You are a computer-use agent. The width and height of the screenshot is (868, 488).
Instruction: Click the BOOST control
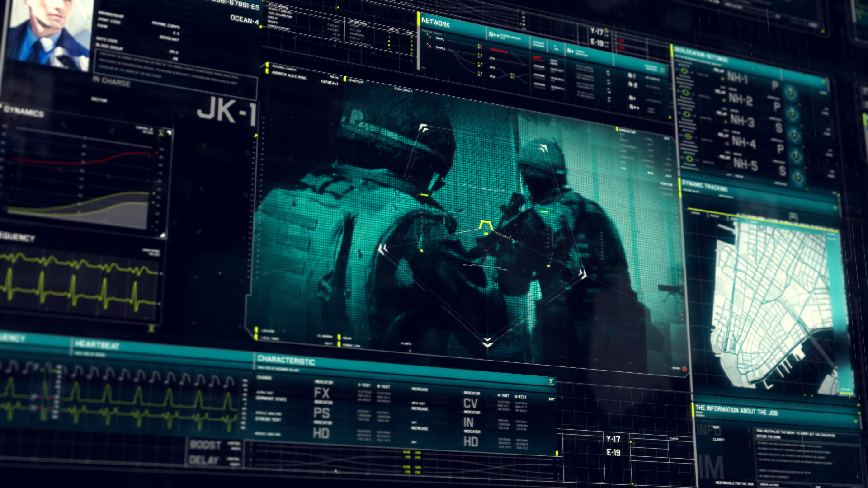coord(205,444)
